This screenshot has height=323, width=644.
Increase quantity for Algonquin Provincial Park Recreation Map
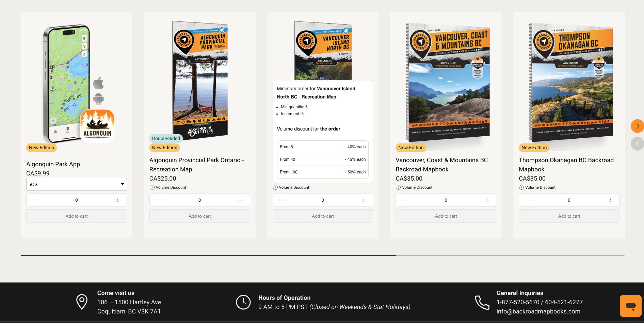click(x=241, y=200)
